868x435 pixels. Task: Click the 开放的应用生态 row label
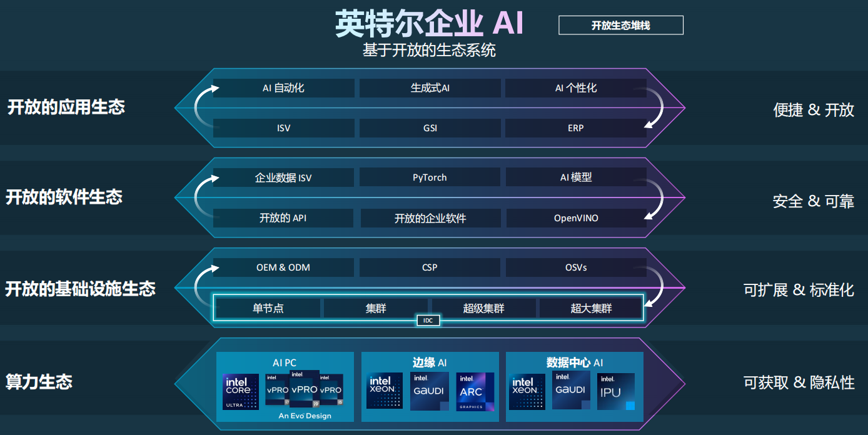[x=66, y=107]
